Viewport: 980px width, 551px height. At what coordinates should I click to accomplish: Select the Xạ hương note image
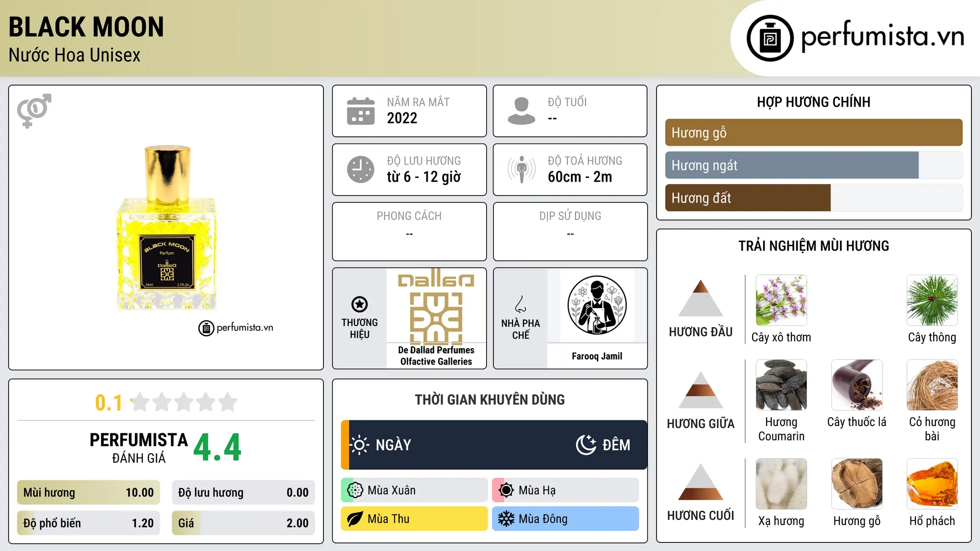click(781, 484)
